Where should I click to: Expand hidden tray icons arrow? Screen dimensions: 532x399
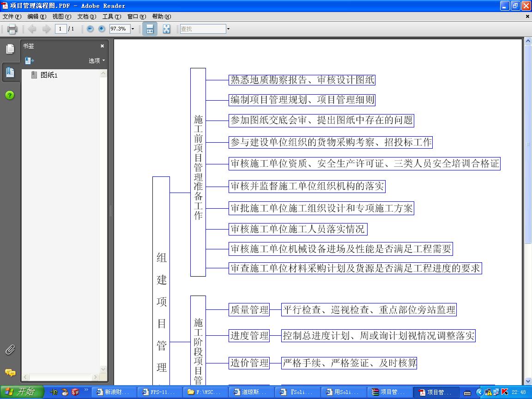point(479,392)
